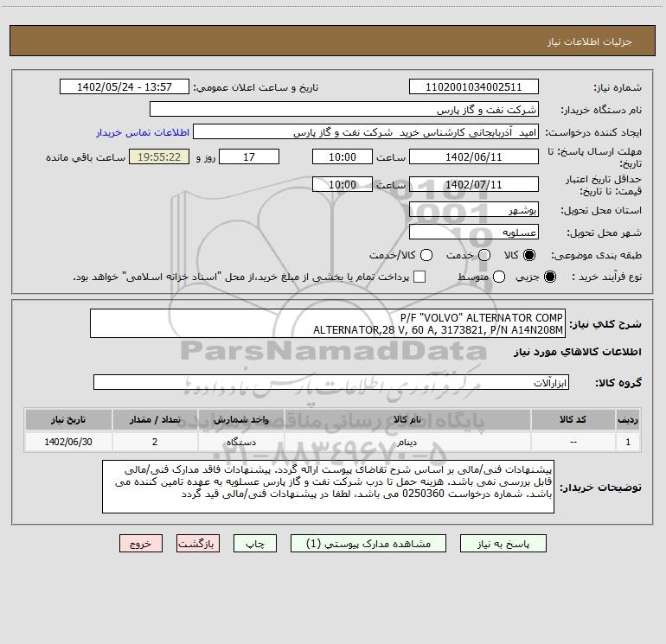Click the buyer name field شرکت نفت و گاز پارس
666x644 pixels.
(x=344, y=110)
